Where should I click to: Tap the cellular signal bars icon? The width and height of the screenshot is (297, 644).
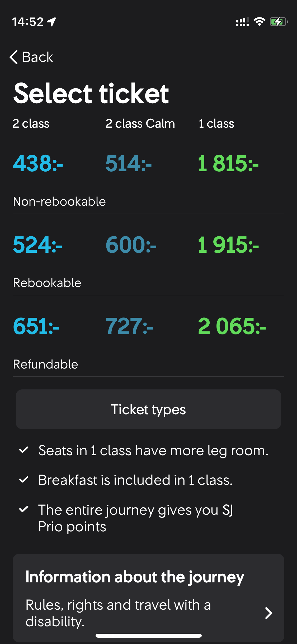(242, 22)
